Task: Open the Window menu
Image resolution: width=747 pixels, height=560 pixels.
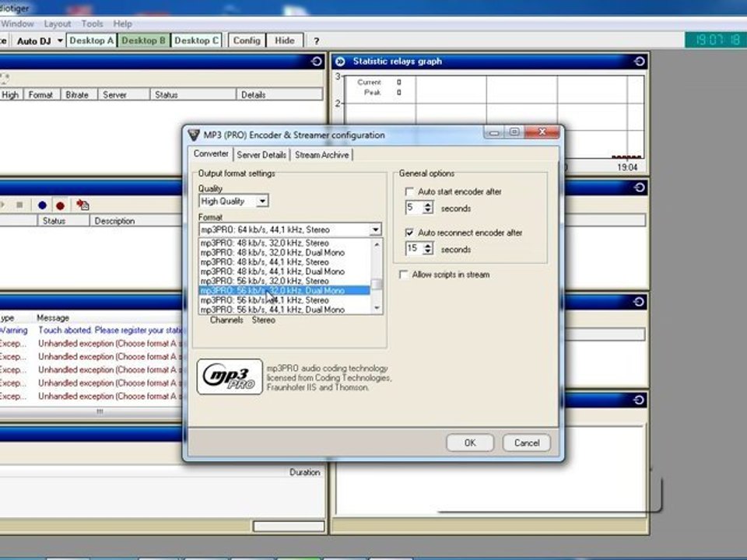Action: (17, 24)
